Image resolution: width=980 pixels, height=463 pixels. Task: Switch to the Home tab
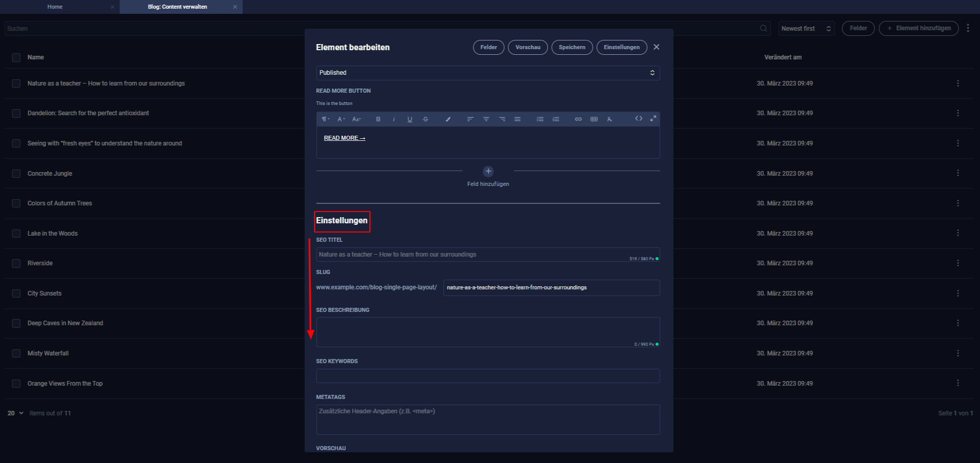point(55,7)
